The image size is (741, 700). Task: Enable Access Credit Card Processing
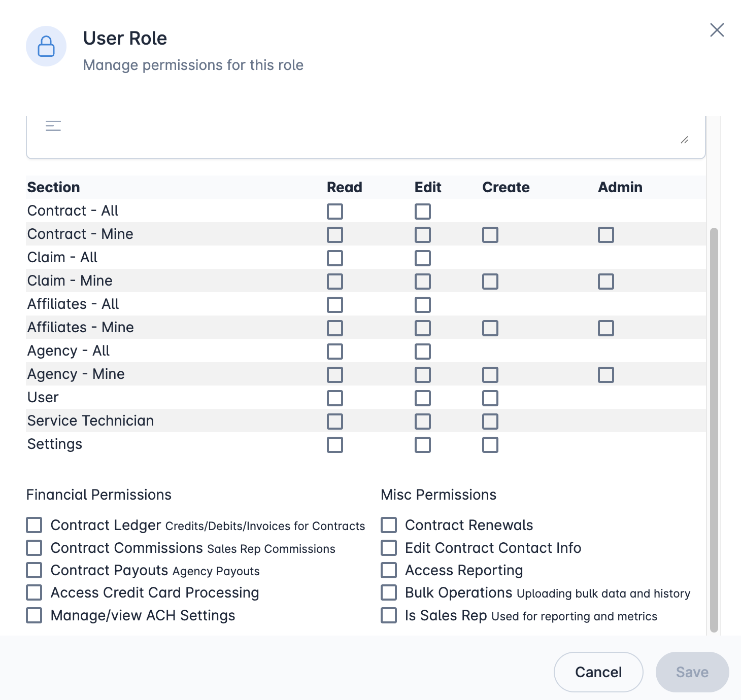coord(34,592)
